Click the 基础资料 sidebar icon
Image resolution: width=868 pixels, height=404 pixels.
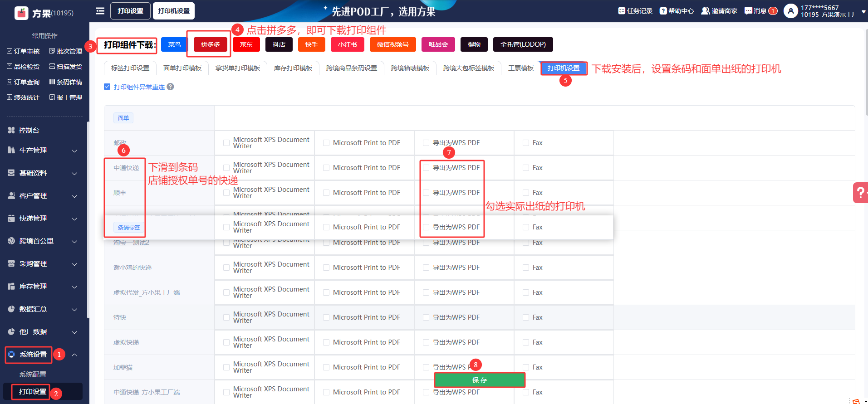[x=11, y=173]
